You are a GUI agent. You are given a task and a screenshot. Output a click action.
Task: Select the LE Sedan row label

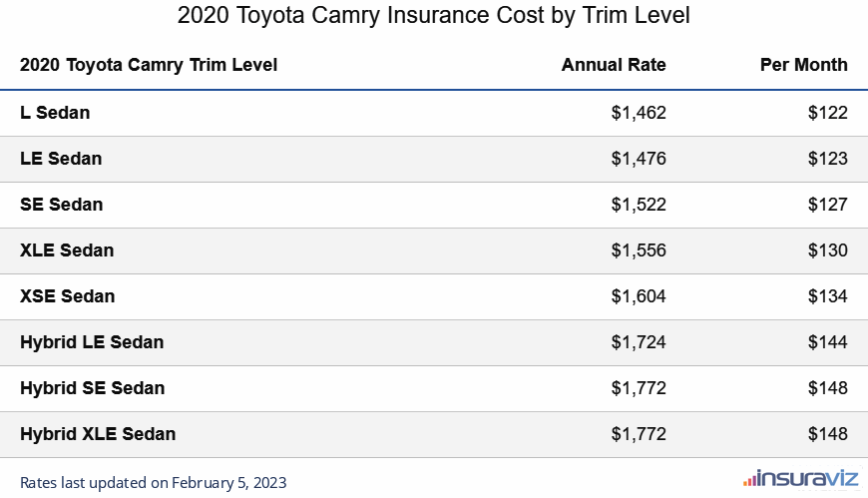coord(61,159)
